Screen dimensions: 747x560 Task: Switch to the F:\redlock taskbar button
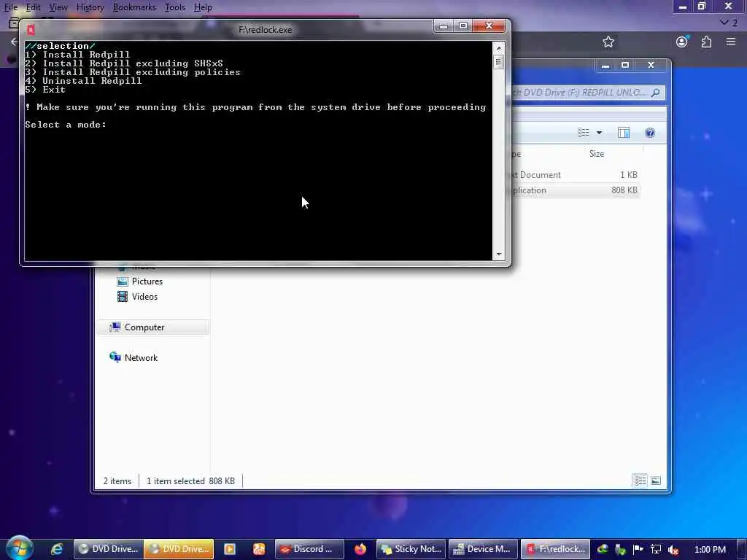(555, 549)
